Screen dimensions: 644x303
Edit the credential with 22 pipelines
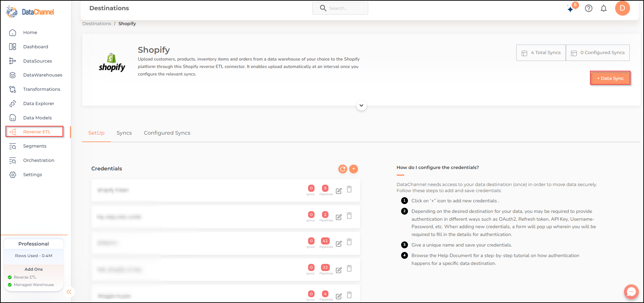tap(339, 270)
